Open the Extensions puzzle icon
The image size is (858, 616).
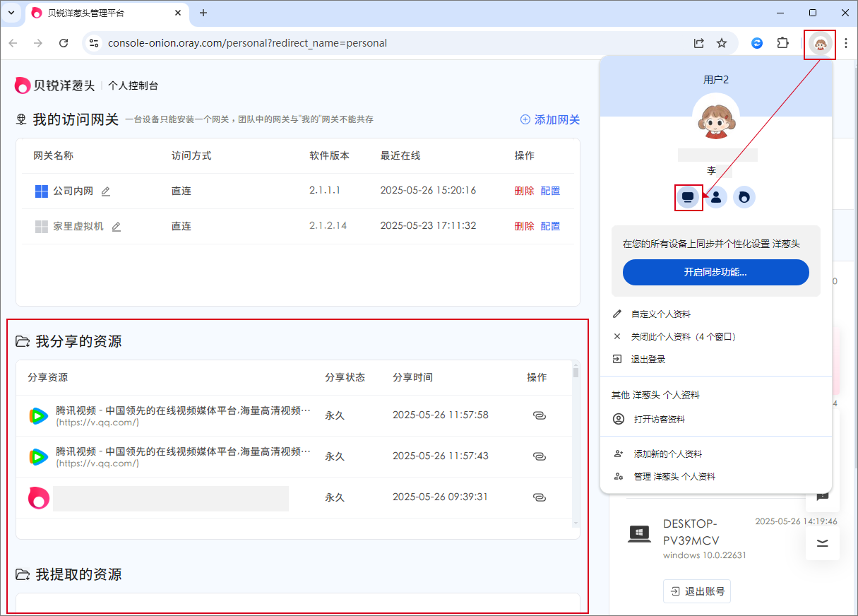click(782, 43)
